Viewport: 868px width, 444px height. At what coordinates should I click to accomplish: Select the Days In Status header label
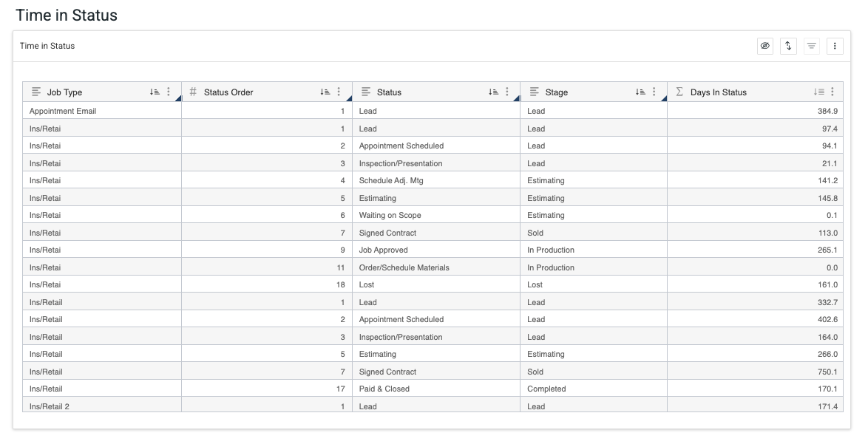pyautogui.click(x=719, y=92)
